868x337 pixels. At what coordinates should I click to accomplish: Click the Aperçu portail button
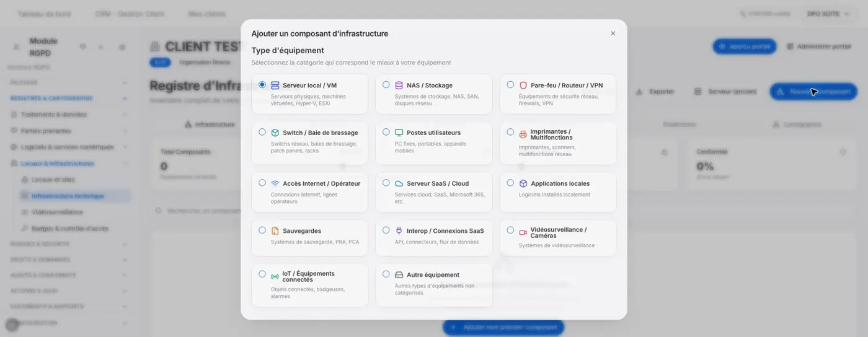pyautogui.click(x=744, y=46)
